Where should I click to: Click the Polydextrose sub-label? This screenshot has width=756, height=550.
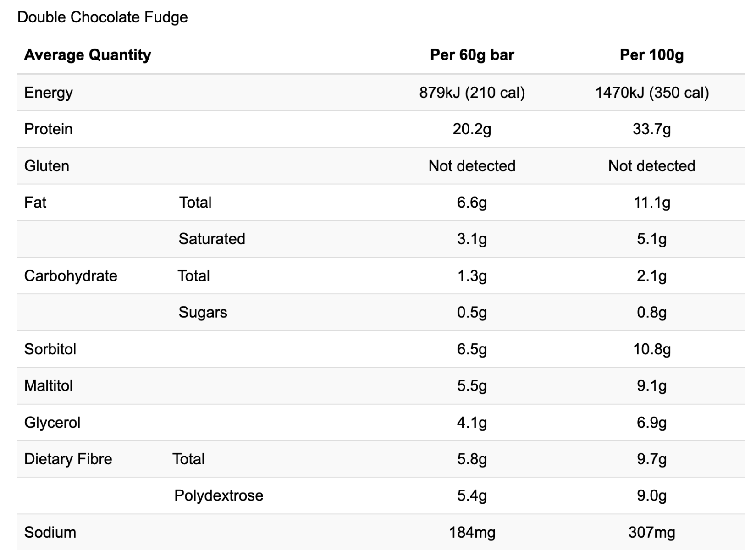coord(219,495)
